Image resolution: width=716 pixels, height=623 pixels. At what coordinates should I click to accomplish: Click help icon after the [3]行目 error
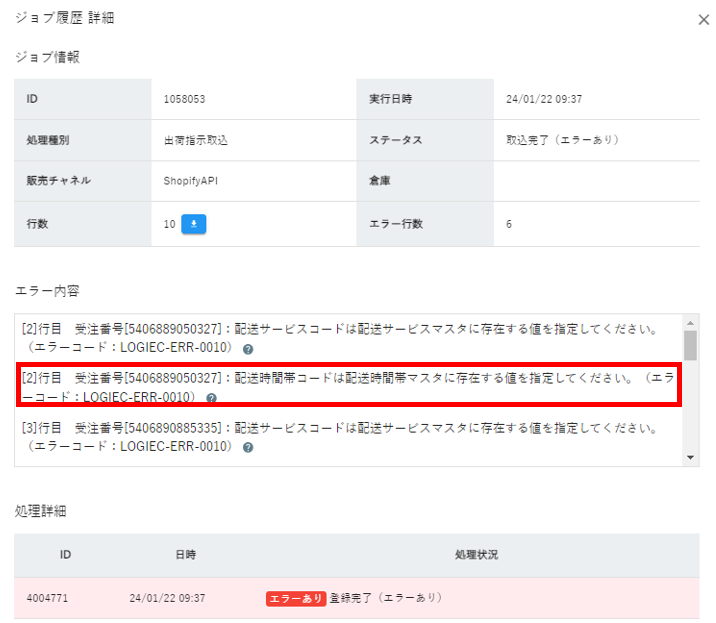(x=247, y=447)
